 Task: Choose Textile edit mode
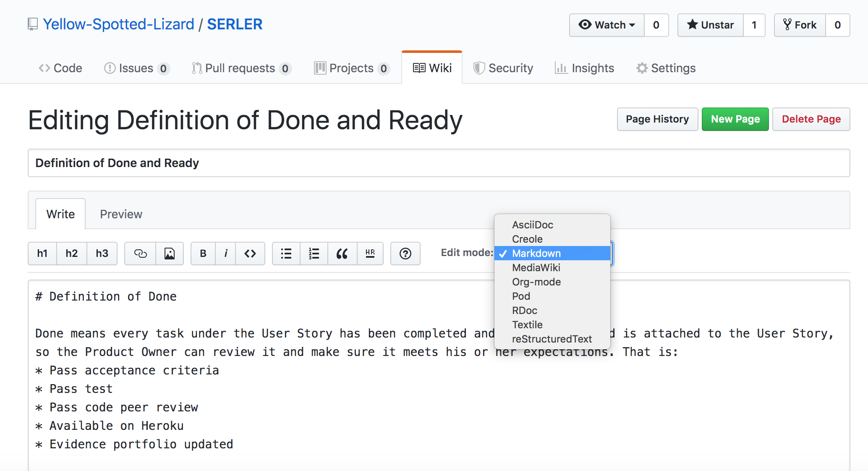point(552,325)
